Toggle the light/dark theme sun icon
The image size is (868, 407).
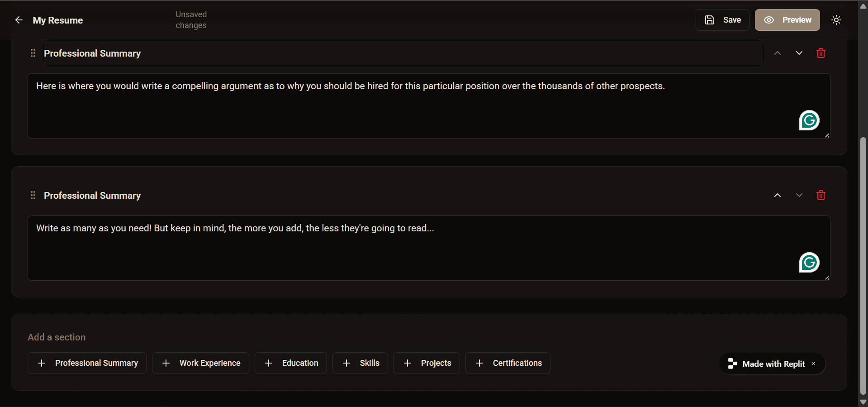pyautogui.click(x=836, y=20)
